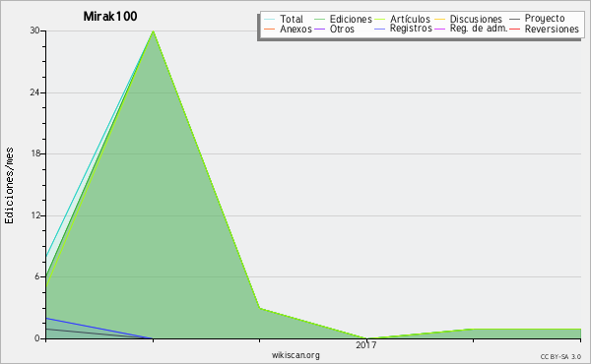This screenshot has width=591, height=364.
Task: Click the Reg. de adm. legend label
Action: (x=479, y=29)
